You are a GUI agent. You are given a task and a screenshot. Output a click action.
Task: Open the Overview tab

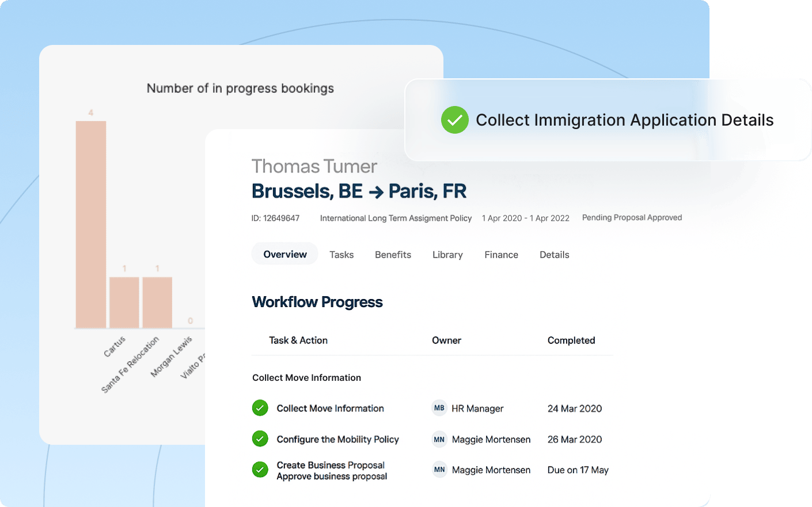point(285,254)
